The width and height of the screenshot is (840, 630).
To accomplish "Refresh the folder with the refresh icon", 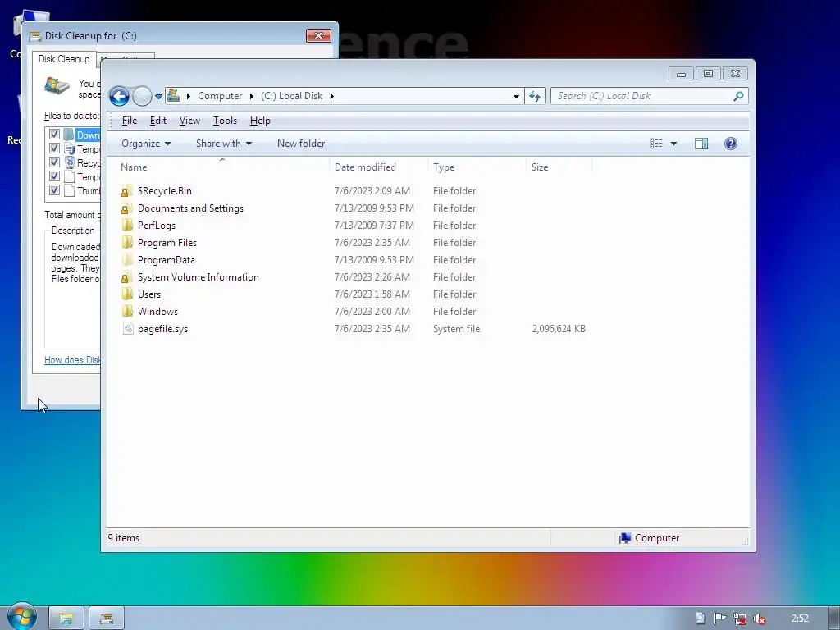I will click(535, 97).
